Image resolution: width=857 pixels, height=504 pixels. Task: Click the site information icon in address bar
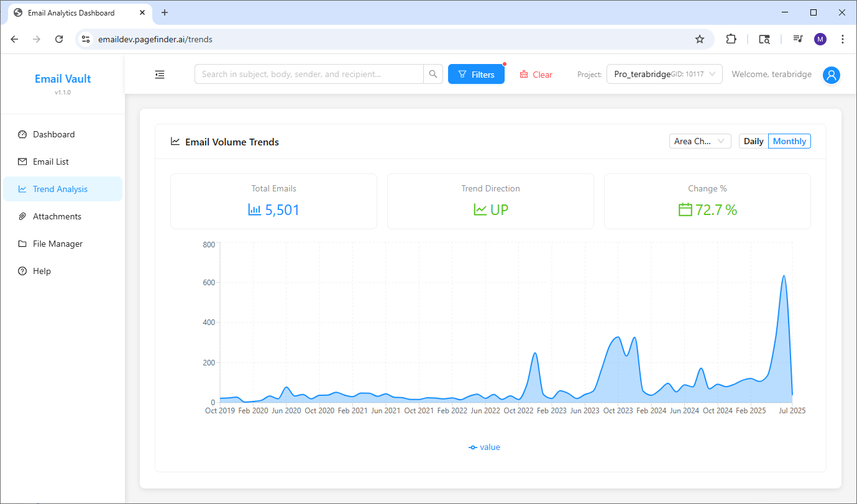pyautogui.click(x=86, y=39)
